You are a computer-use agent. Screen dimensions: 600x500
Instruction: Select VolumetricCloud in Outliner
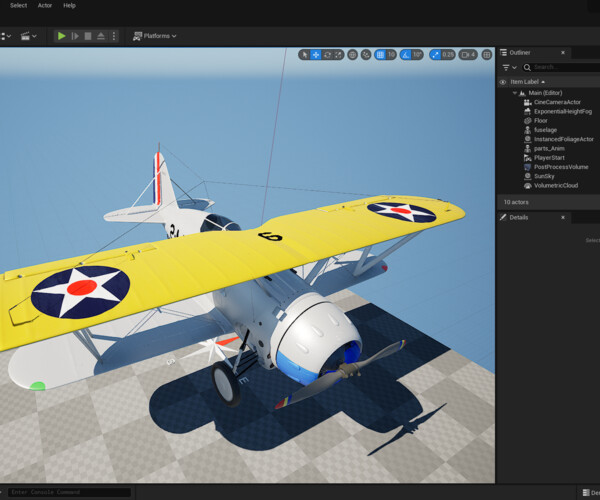[x=556, y=186]
